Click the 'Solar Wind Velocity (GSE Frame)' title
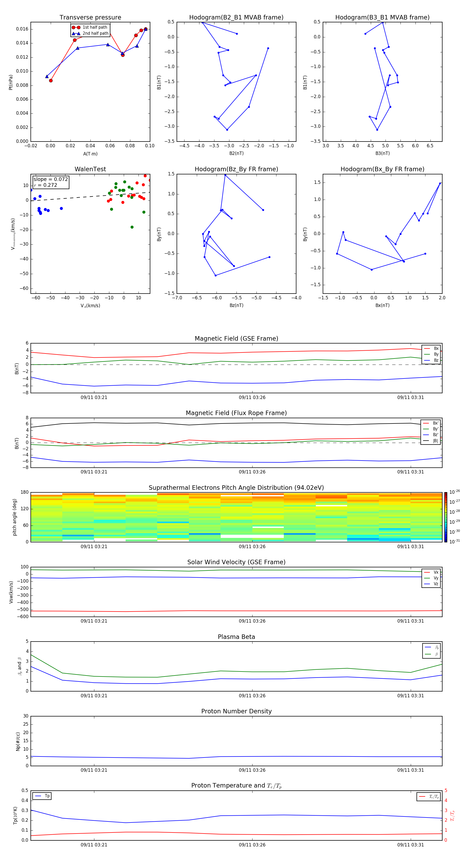473x868 pixels. tap(236, 562)
